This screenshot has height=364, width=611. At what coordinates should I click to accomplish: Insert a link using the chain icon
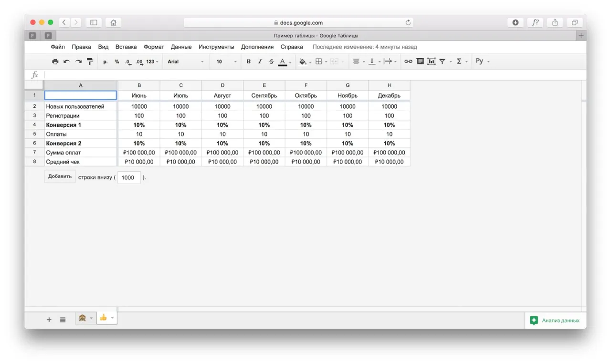pos(408,62)
